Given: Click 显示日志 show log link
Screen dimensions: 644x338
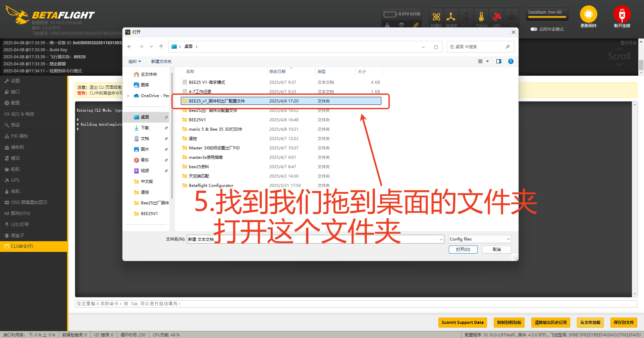Looking at the screenshot, I should (x=628, y=43).
